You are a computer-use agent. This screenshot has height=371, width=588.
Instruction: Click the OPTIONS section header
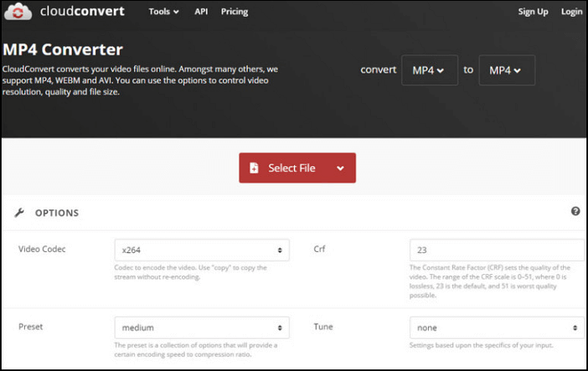[x=56, y=213]
